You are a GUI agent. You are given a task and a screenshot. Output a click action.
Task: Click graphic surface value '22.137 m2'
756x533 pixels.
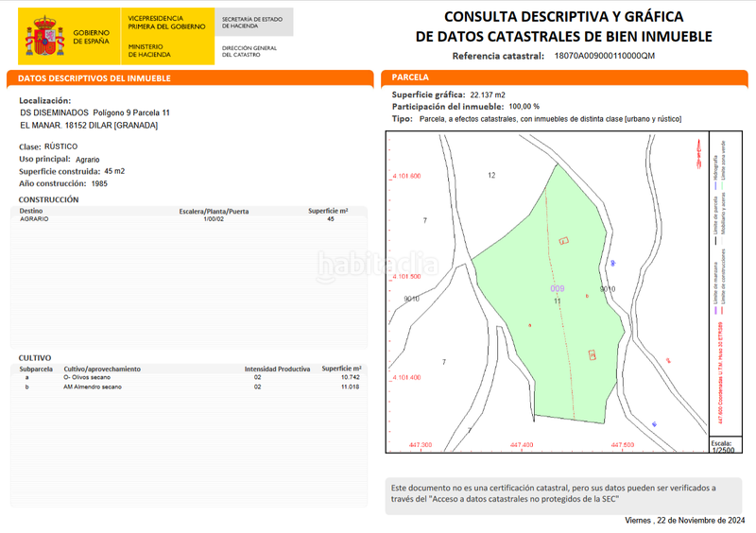[x=488, y=95]
